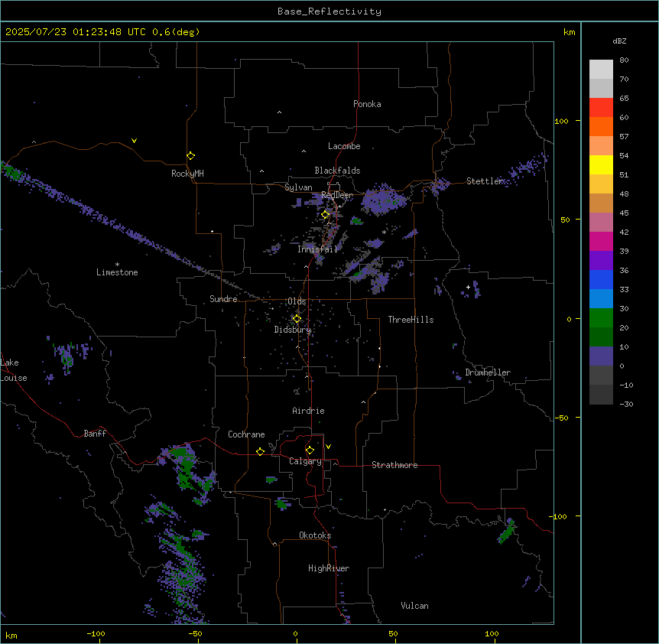Click the Airdrie city label
Viewport: 659px width, 644px height.
coord(308,411)
